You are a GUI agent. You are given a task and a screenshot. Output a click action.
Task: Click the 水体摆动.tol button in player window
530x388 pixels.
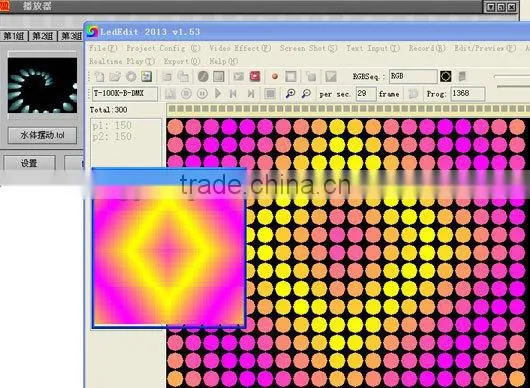pos(42,136)
